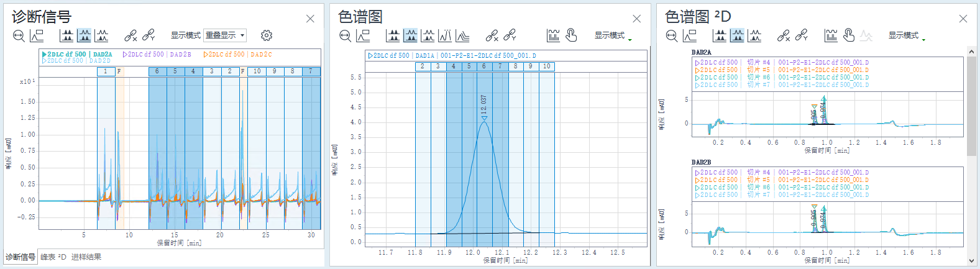Click DAD1A legend entry in 色谱图

[x=452, y=55]
